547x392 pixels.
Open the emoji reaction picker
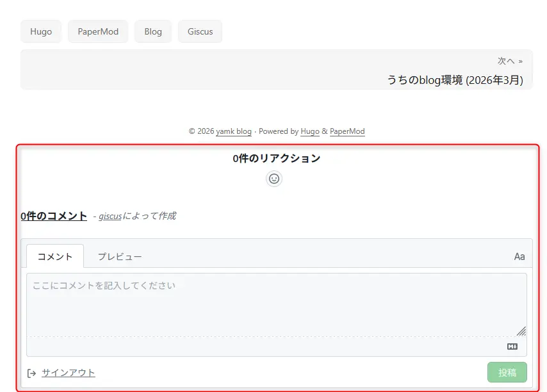[274, 179]
